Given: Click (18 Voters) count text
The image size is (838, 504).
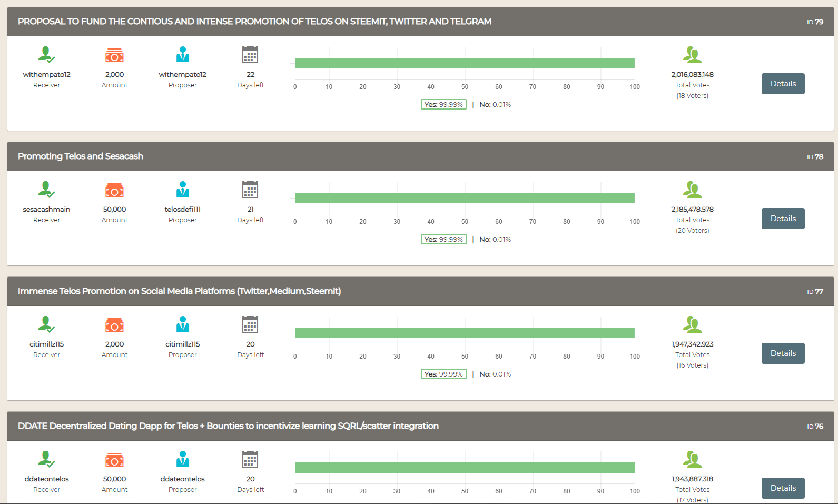Looking at the screenshot, I should coord(692,96).
